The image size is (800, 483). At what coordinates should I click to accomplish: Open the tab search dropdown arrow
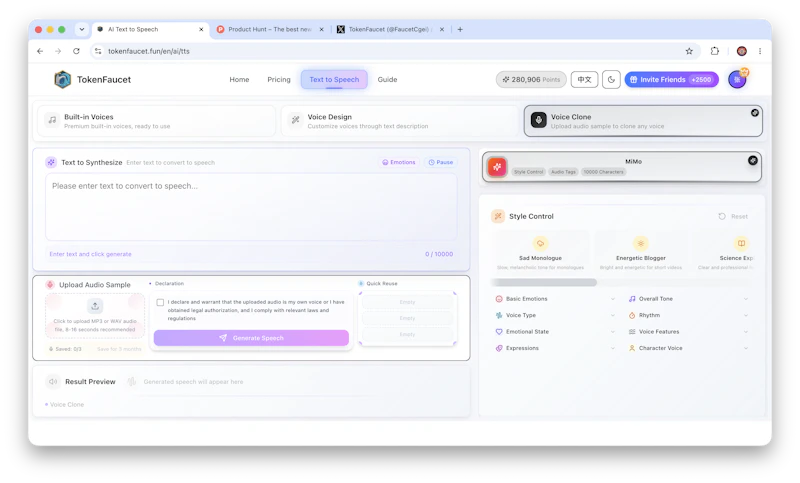[82, 30]
